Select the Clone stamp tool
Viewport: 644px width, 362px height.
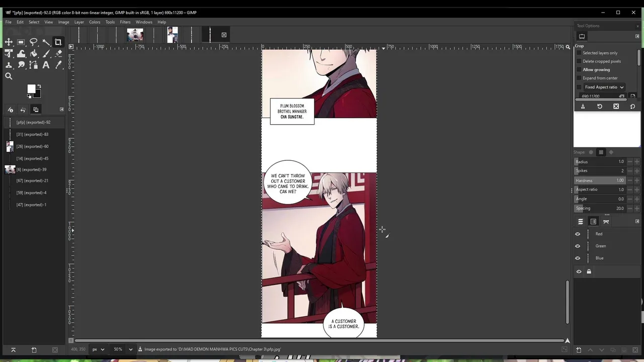9,65
